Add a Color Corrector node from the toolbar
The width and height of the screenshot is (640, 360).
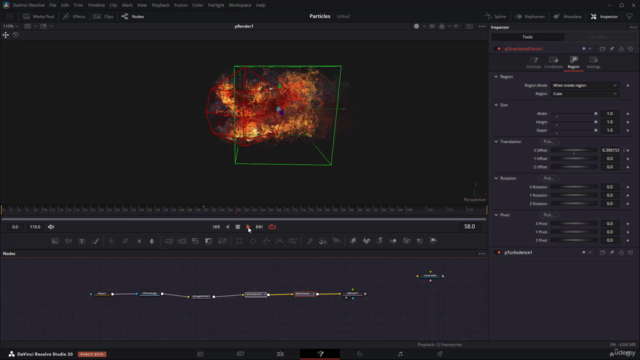pos(112,241)
